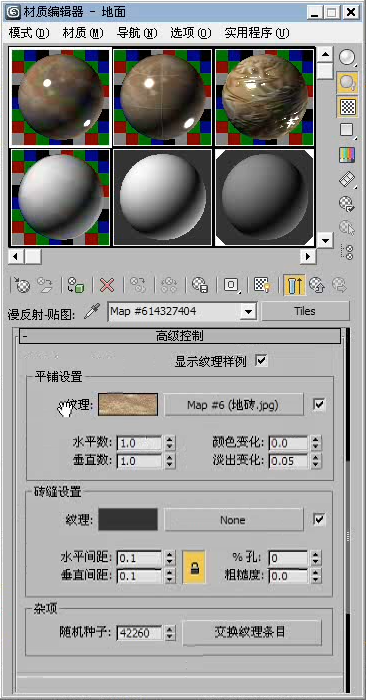This screenshot has height=700, width=366.
Task: Toggle checkbox beside the None texture button
Action: click(x=319, y=520)
